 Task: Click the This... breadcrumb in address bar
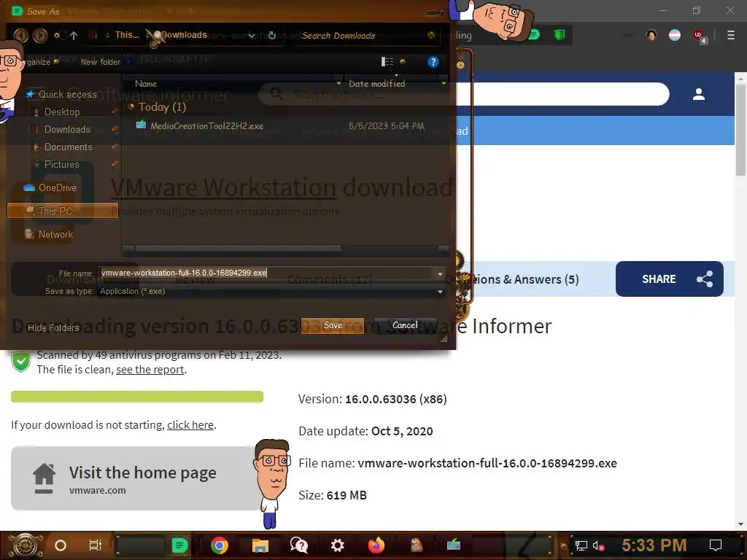pos(127,35)
